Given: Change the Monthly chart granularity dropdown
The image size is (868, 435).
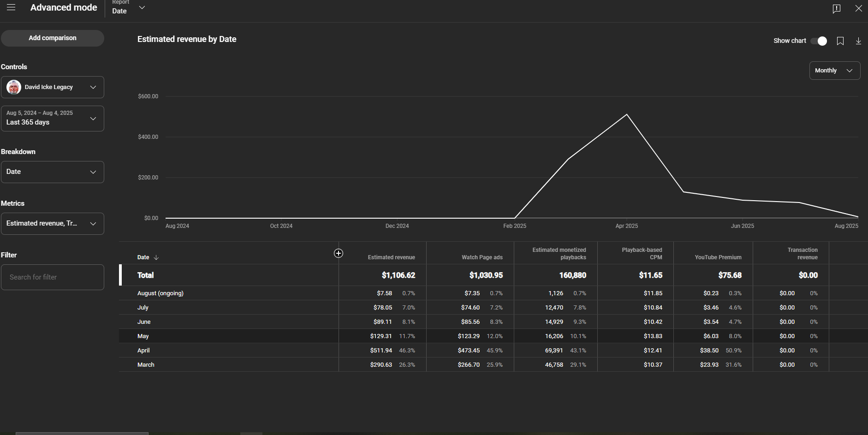Looking at the screenshot, I should pos(835,71).
